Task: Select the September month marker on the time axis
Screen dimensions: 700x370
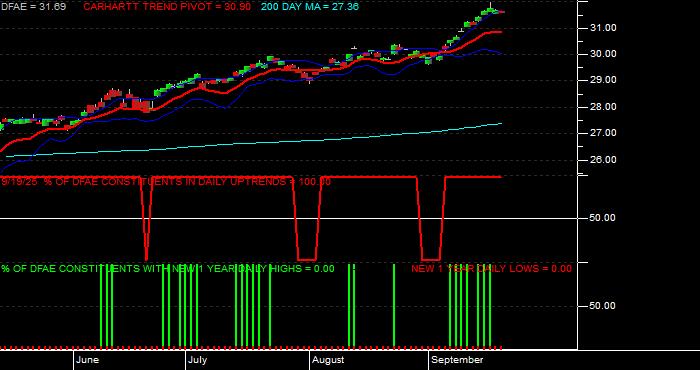Action: [458, 360]
